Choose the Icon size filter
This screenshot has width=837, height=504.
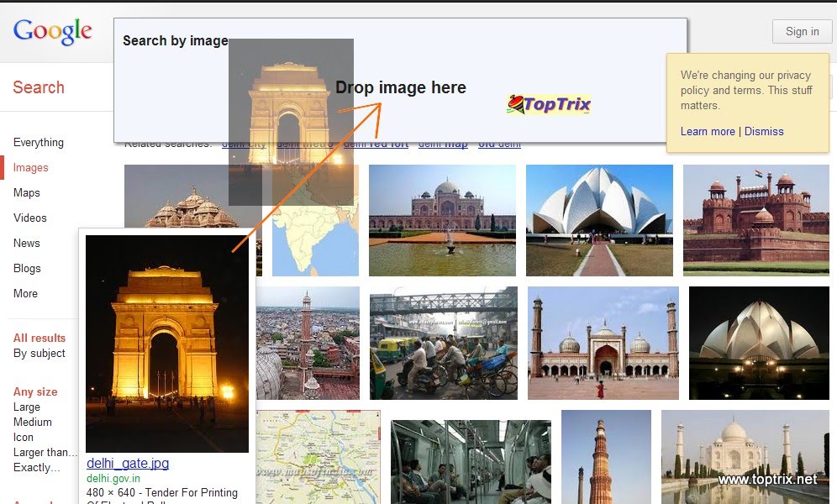(x=23, y=437)
